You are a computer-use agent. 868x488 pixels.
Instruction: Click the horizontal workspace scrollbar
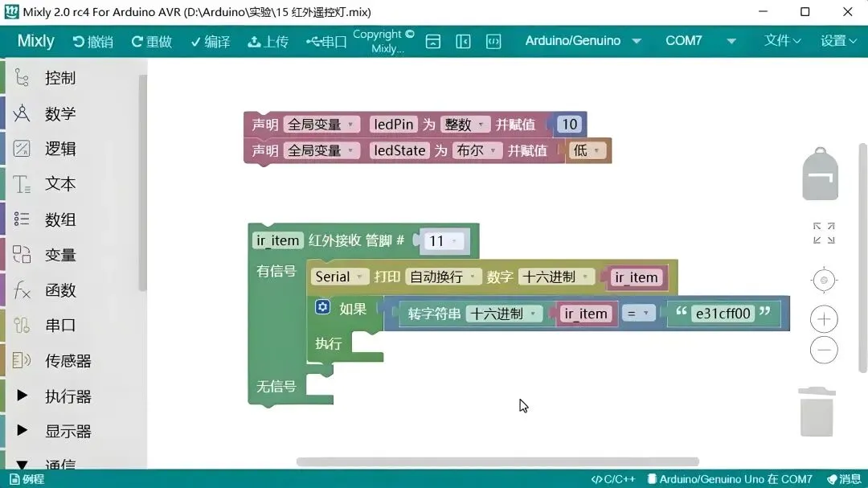point(497,462)
